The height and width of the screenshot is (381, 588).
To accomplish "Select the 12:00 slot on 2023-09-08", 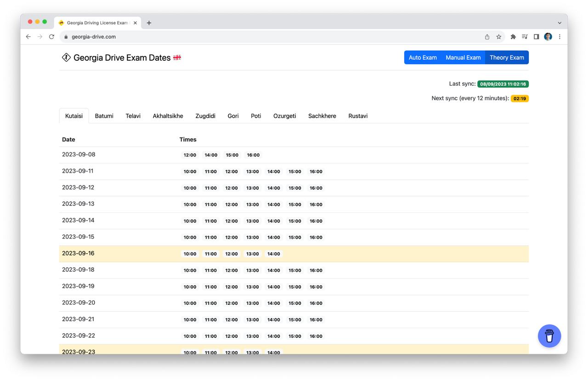I will [190, 155].
